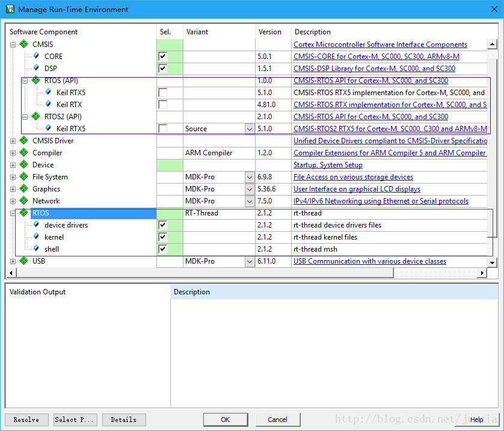Expand the Device tree node
Screen dimensions: 504x431
click(13, 165)
